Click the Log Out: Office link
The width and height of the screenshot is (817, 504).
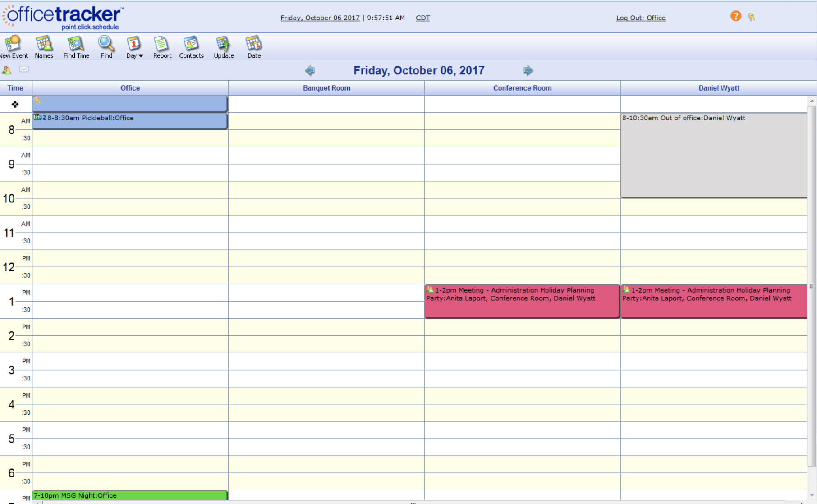tap(641, 18)
